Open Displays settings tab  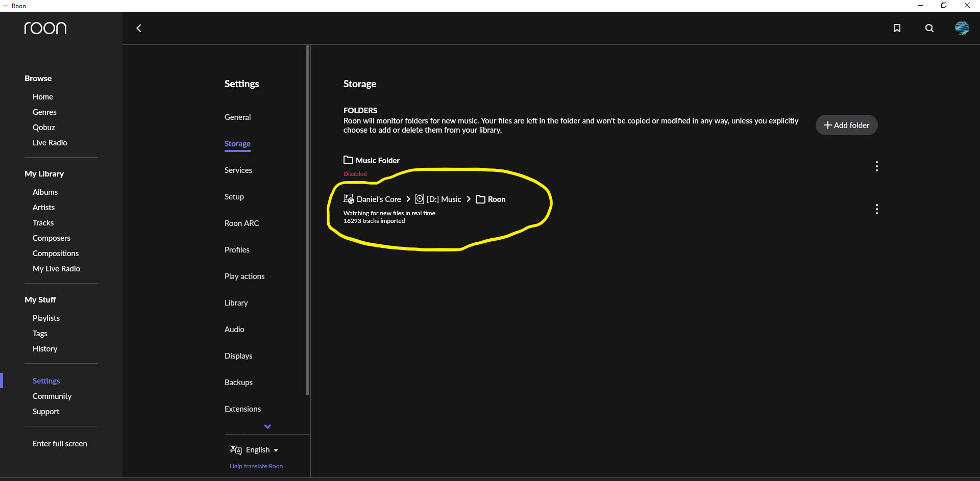click(238, 356)
